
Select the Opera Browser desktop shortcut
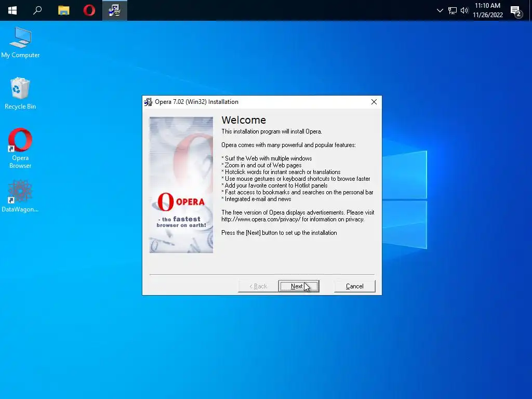pos(20,148)
